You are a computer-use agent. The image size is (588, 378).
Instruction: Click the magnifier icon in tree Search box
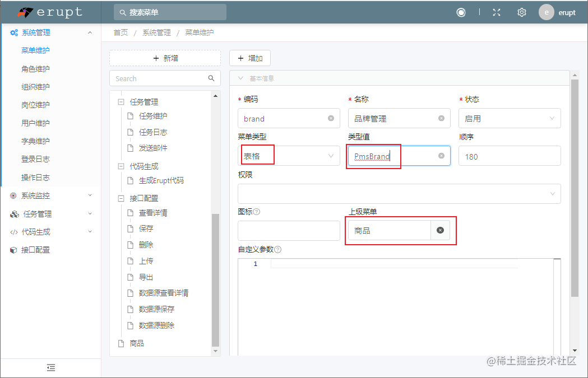click(x=211, y=78)
